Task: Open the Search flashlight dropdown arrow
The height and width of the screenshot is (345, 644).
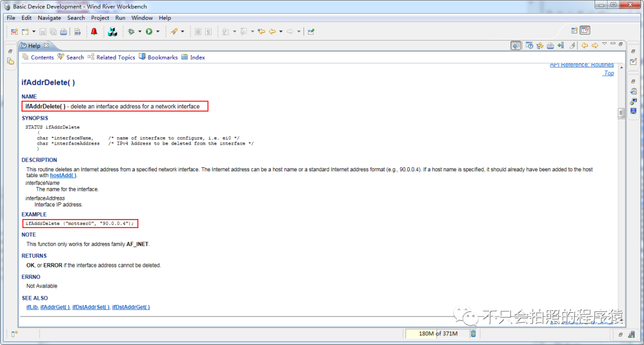Action: coord(182,32)
